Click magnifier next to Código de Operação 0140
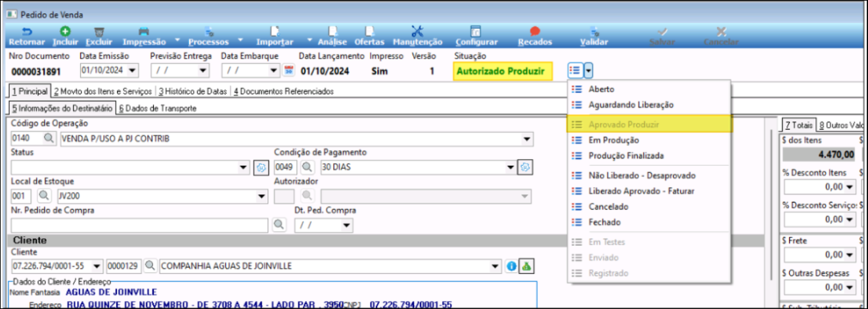Image resolution: width=868 pixels, height=309 pixels. coord(50,139)
